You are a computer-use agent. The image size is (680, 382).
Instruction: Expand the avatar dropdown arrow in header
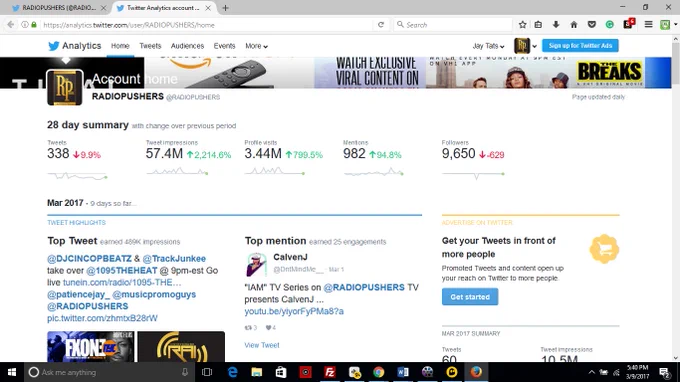[534, 46]
